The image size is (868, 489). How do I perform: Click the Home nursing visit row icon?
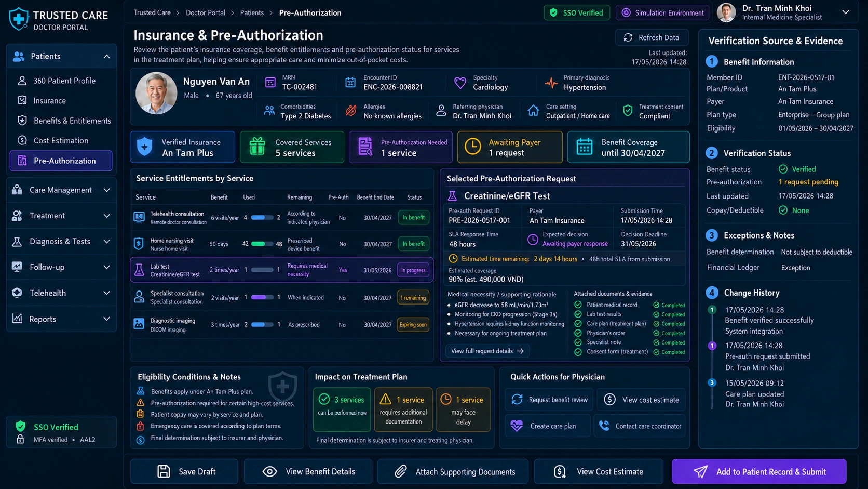139,244
